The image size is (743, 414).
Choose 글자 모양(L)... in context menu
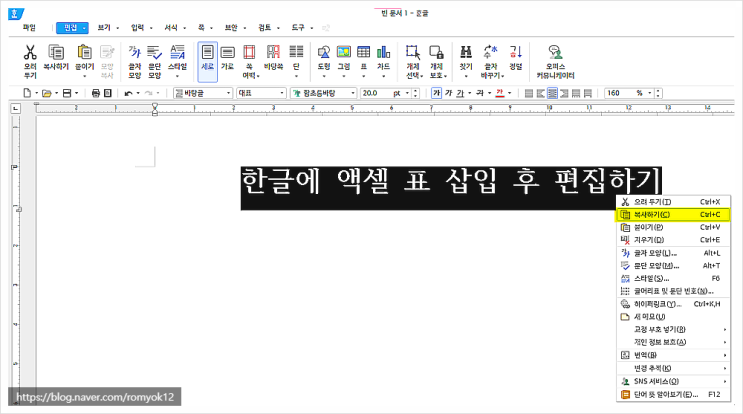(x=673, y=253)
